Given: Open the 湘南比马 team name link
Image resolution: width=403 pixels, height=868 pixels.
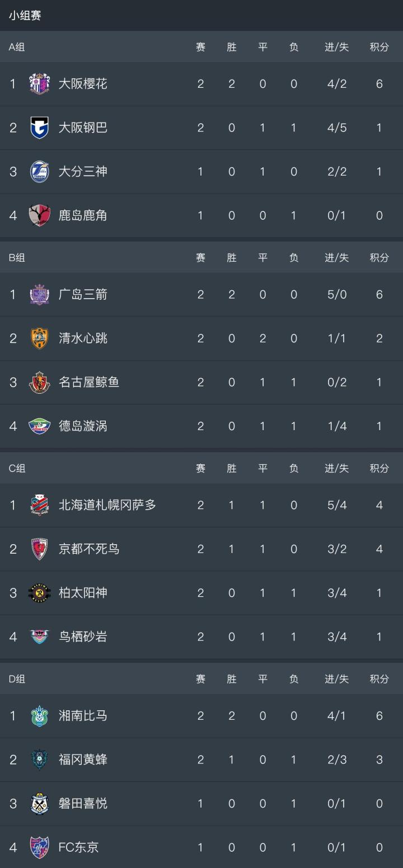Looking at the screenshot, I should 83,716.
